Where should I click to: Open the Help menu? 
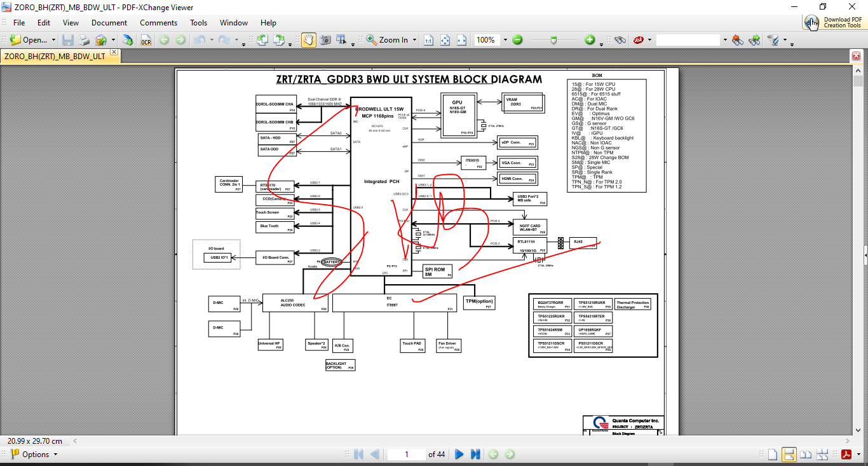(x=268, y=22)
